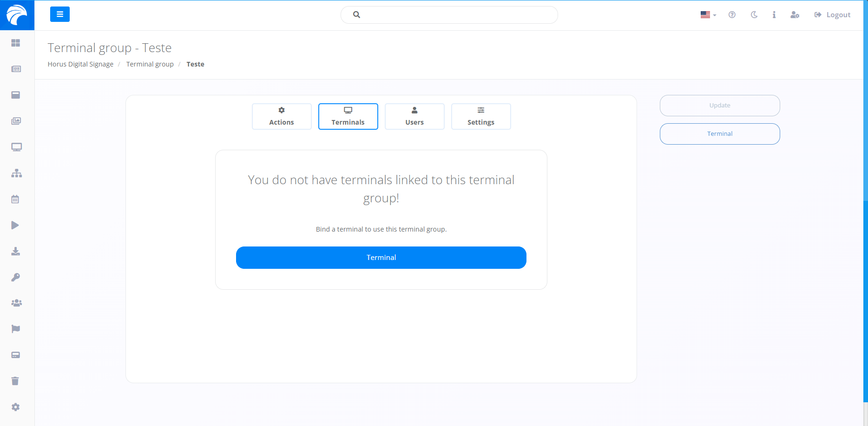Screen dimensions: 868x426
Task: Switch to the Settings tab
Action: [x=481, y=116]
